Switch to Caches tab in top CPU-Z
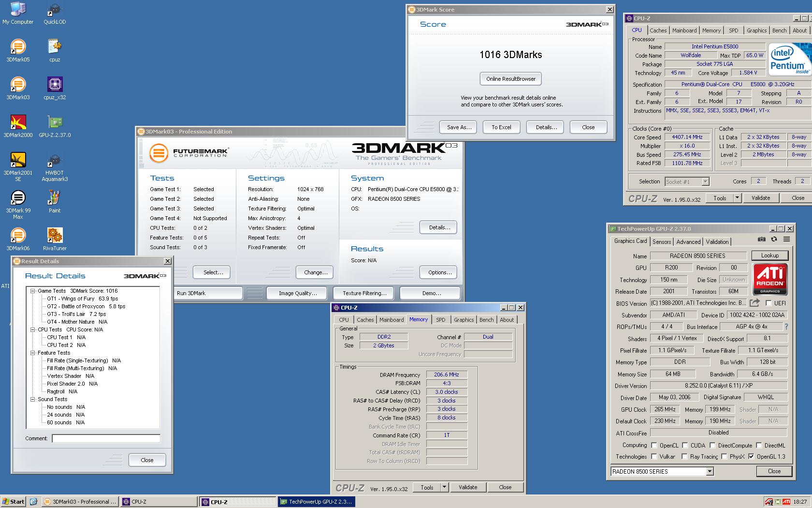Viewport: 812px width, 508px height. 658,30
